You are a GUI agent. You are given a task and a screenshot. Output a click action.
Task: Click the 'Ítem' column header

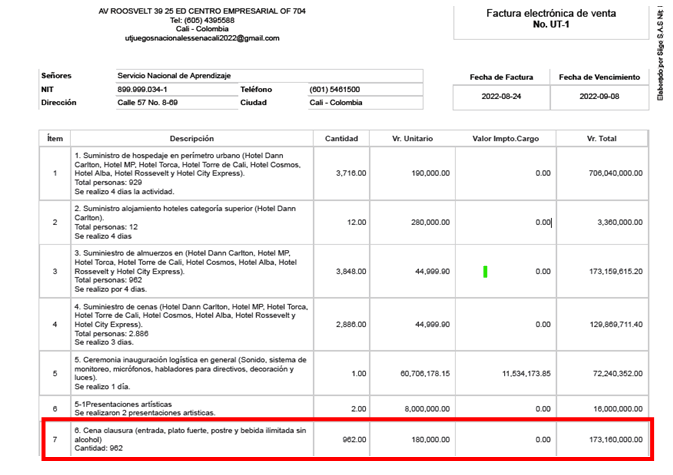55,139
